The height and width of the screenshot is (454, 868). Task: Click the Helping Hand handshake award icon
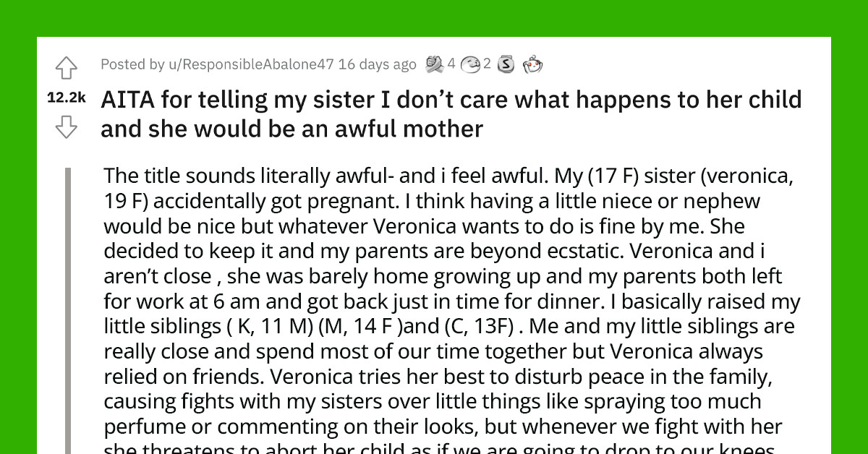pos(435,64)
